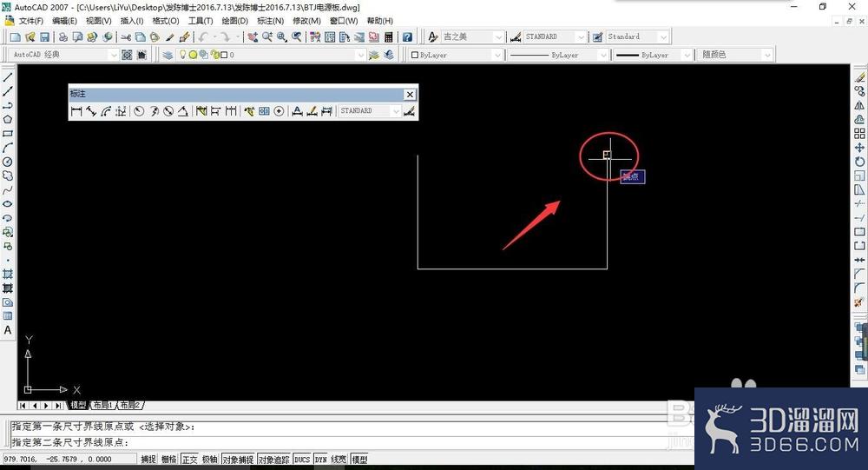Select the Circle drawing tool
Image resolution: width=868 pixels, height=470 pixels.
coord(8,162)
